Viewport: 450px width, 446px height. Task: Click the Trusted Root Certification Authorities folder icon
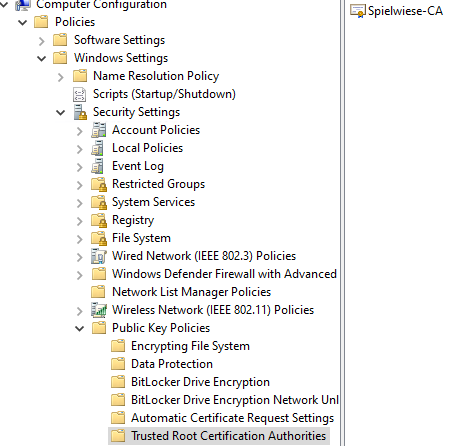click(118, 436)
